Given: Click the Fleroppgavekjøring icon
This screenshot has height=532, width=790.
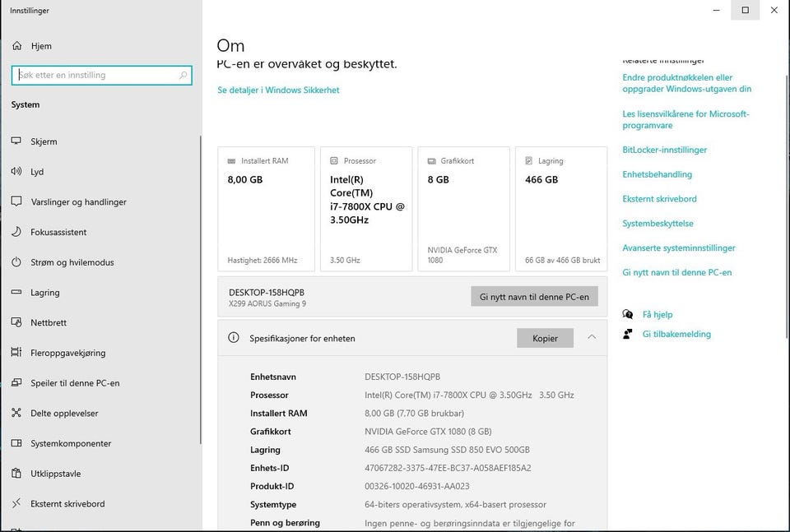Looking at the screenshot, I should [x=16, y=352].
